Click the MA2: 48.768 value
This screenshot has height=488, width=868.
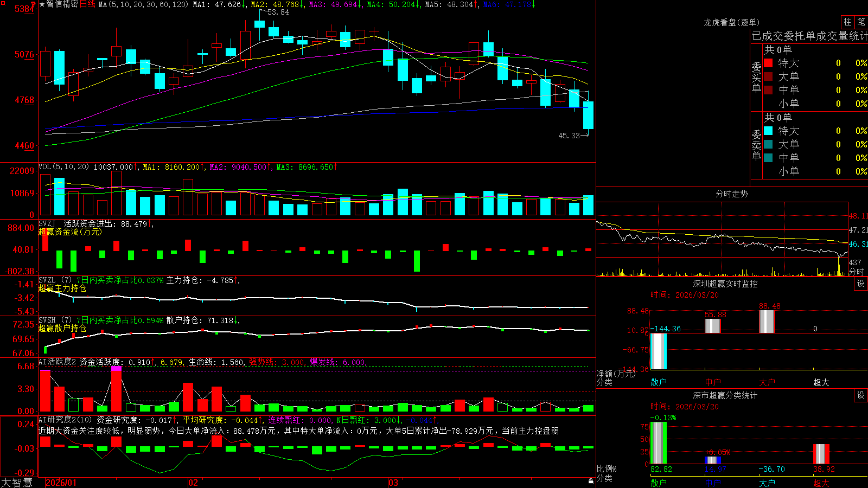[x=278, y=4]
